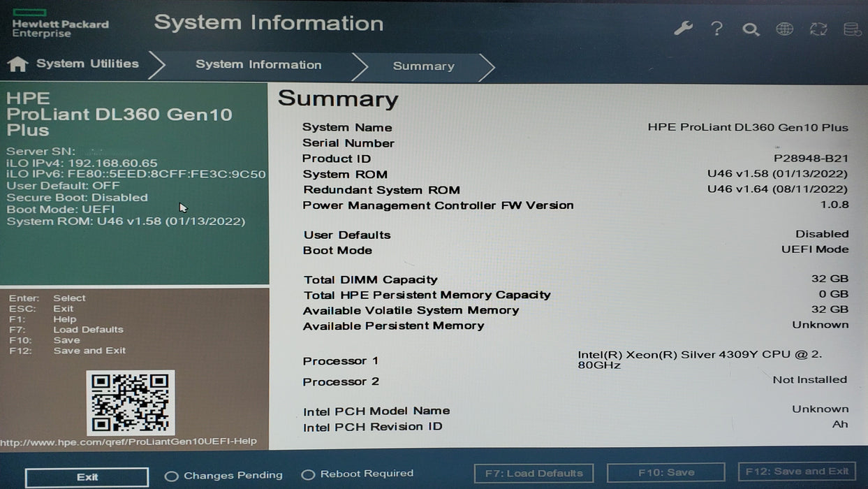Select the System Name row label

tap(347, 127)
